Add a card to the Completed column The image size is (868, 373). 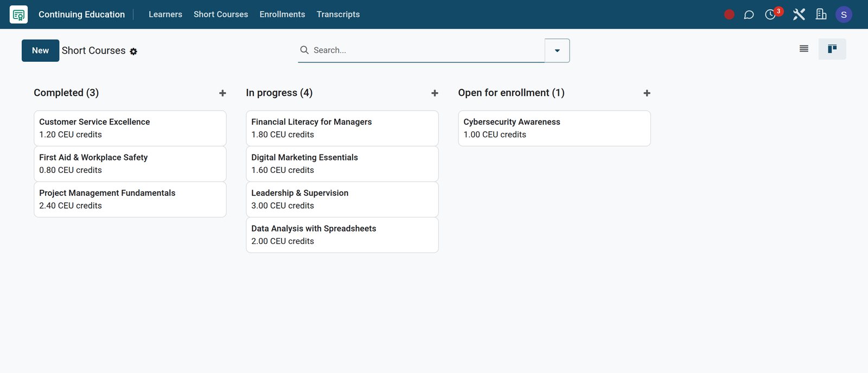[x=222, y=93]
